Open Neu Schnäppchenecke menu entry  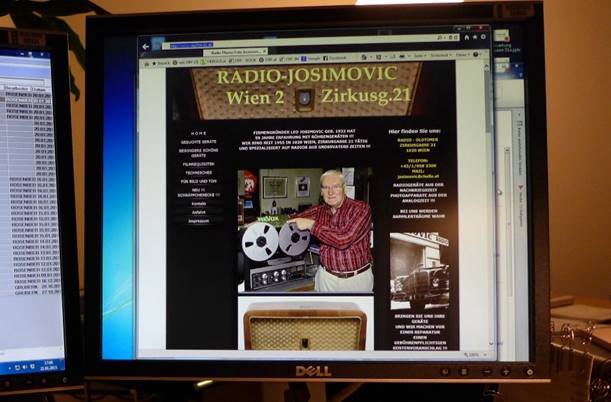tap(199, 192)
